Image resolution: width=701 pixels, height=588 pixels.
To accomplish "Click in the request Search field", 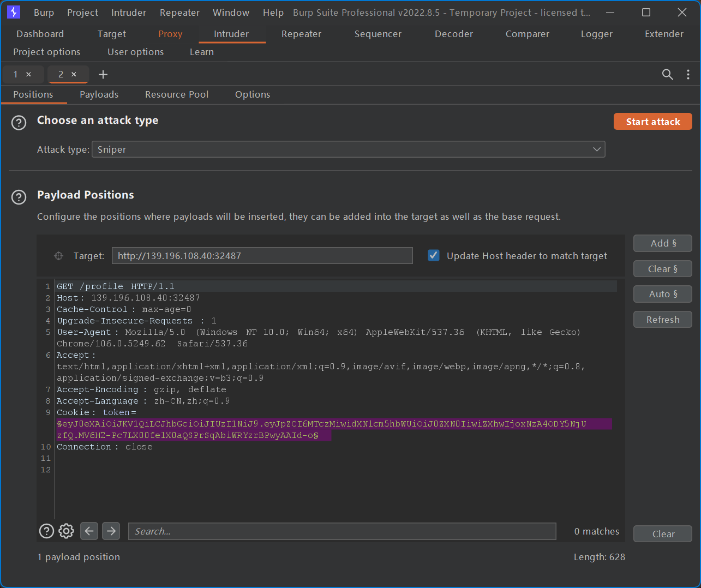I will click(x=341, y=531).
